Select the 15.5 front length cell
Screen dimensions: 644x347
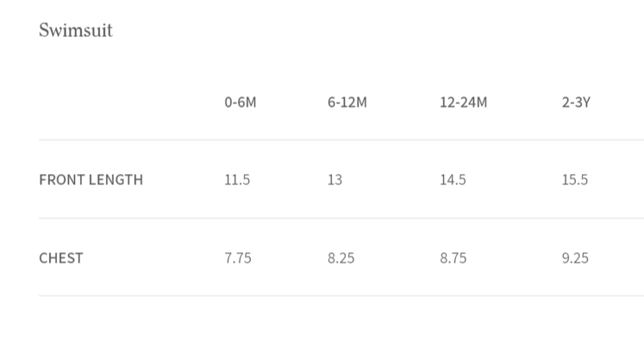[x=574, y=179]
